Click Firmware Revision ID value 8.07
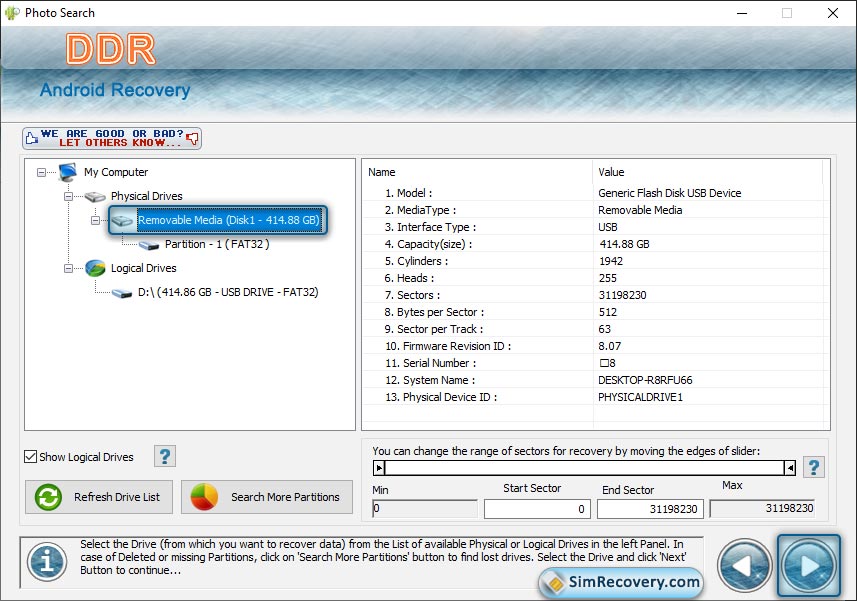The height and width of the screenshot is (601, 857). click(x=609, y=346)
